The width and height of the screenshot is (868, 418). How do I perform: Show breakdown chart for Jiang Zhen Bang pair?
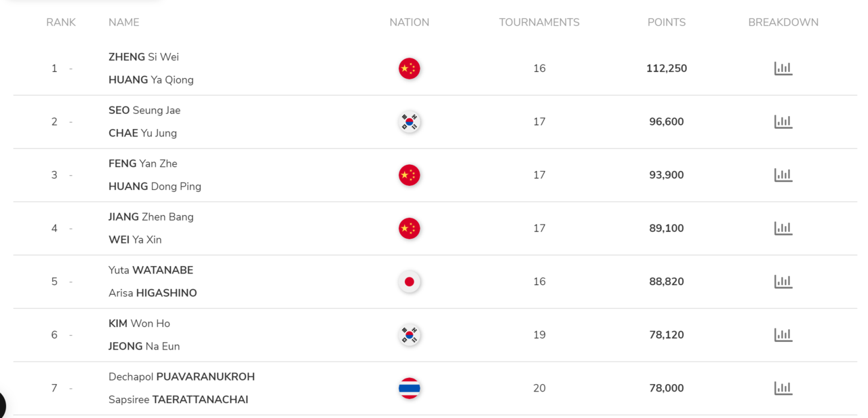[783, 229]
